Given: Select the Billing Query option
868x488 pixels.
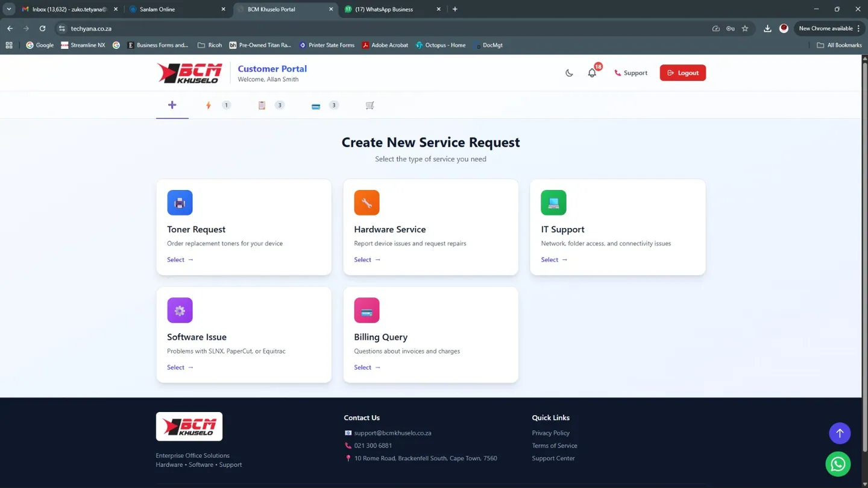Looking at the screenshot, I should pyautogui.click(x=367, y=367).
